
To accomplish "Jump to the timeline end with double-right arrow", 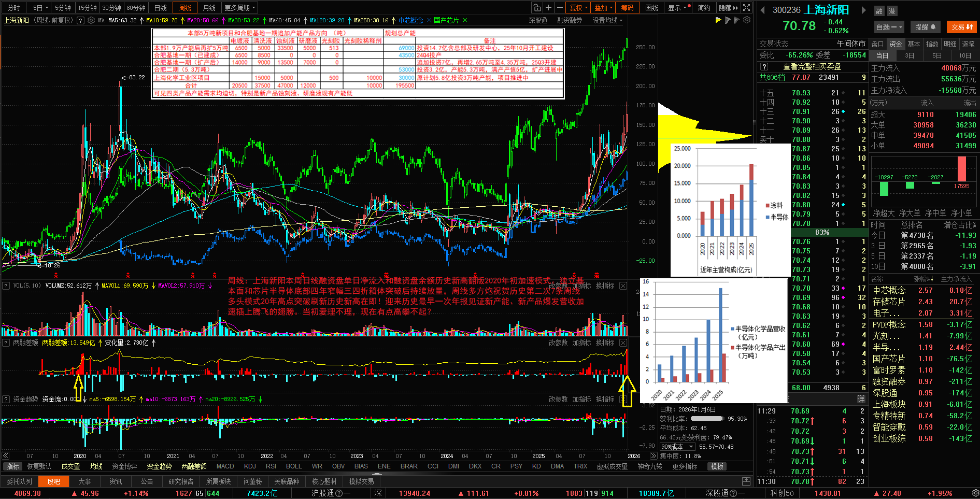I will pos(653,456).
